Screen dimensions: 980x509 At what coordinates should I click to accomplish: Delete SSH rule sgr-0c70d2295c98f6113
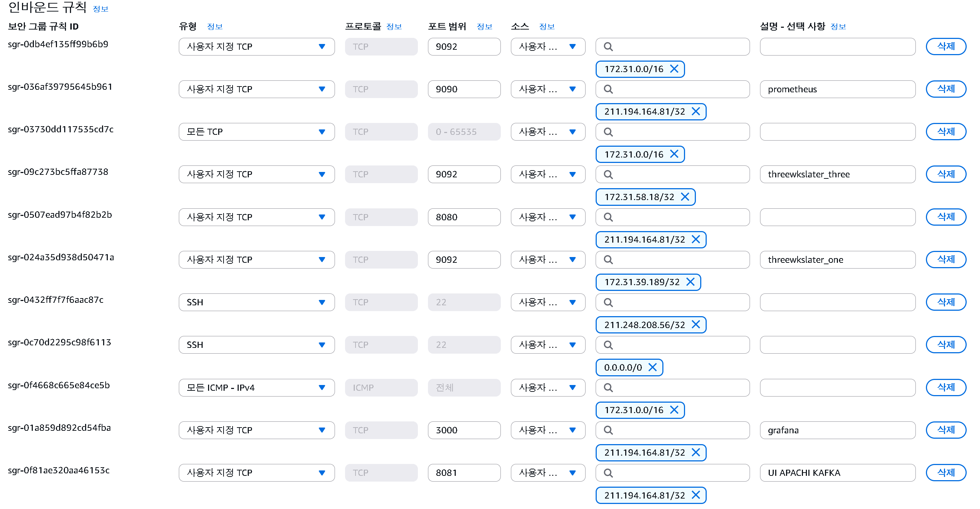(x=946, y=345)
